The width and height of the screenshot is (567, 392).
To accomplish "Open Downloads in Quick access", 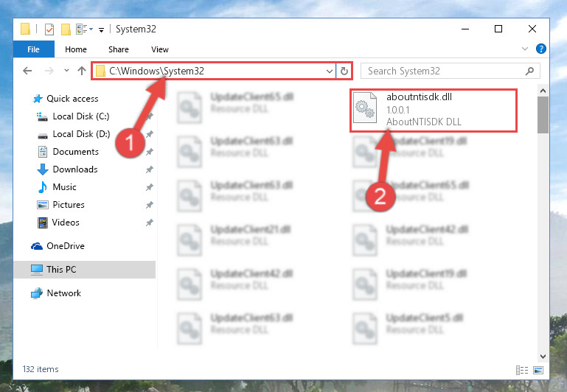I will coord(75,169).
